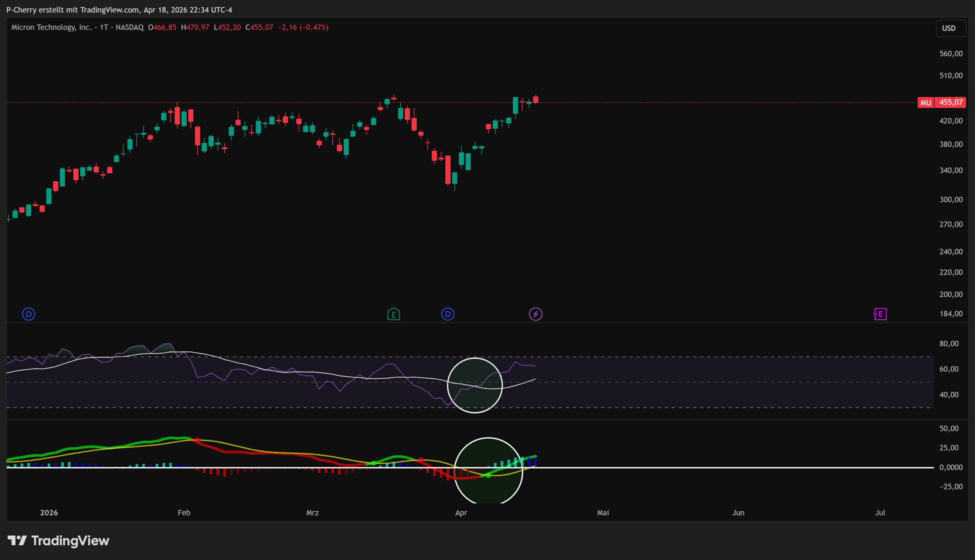Click the red MU ticker price tag
This screenshot has height=560, width=975.
925,103
